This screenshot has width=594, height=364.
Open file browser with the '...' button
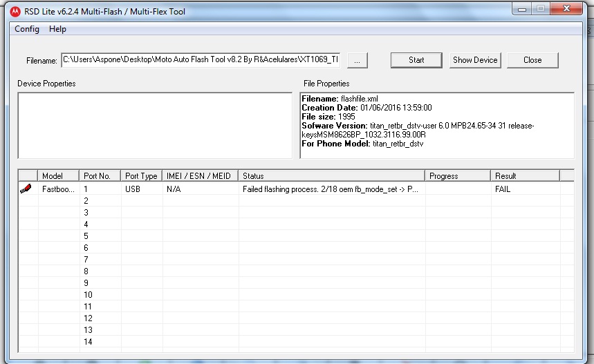coord(358,61)
